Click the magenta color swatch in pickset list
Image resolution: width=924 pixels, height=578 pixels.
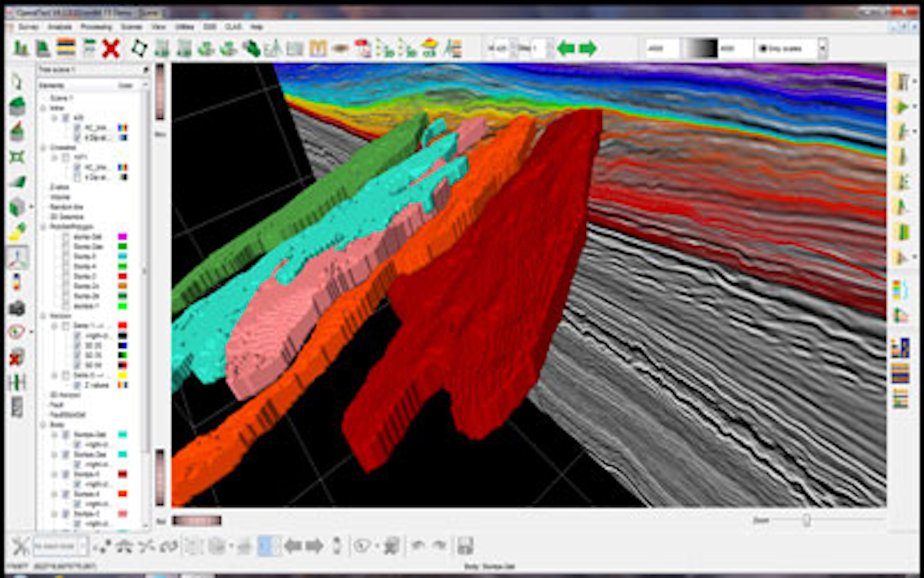click(122, 237)
